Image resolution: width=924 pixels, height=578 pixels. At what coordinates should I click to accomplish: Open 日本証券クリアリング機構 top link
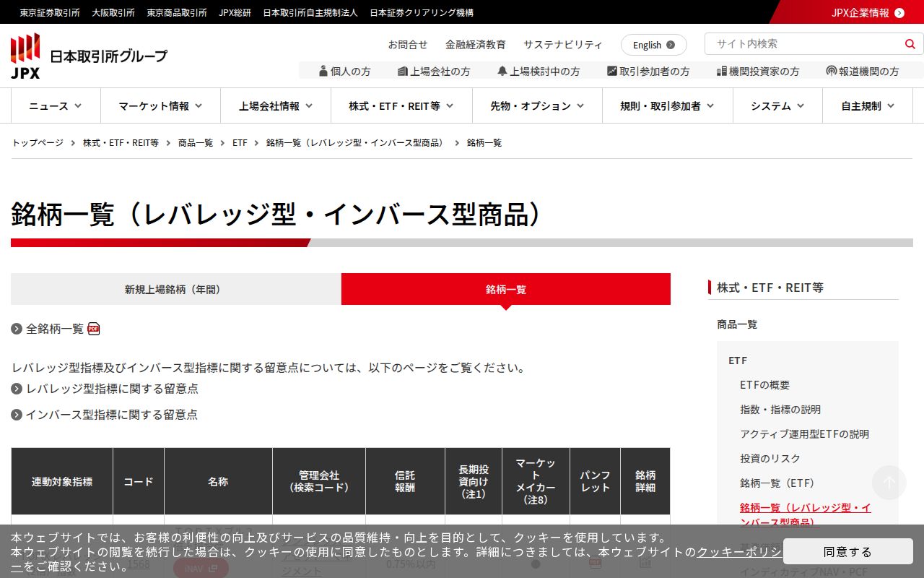tap(422, 12)
